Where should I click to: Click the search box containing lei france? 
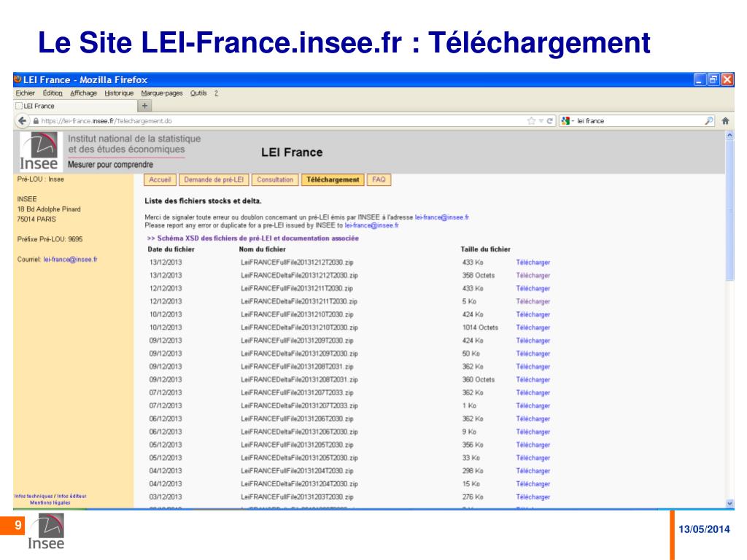(x=638, y=121)
